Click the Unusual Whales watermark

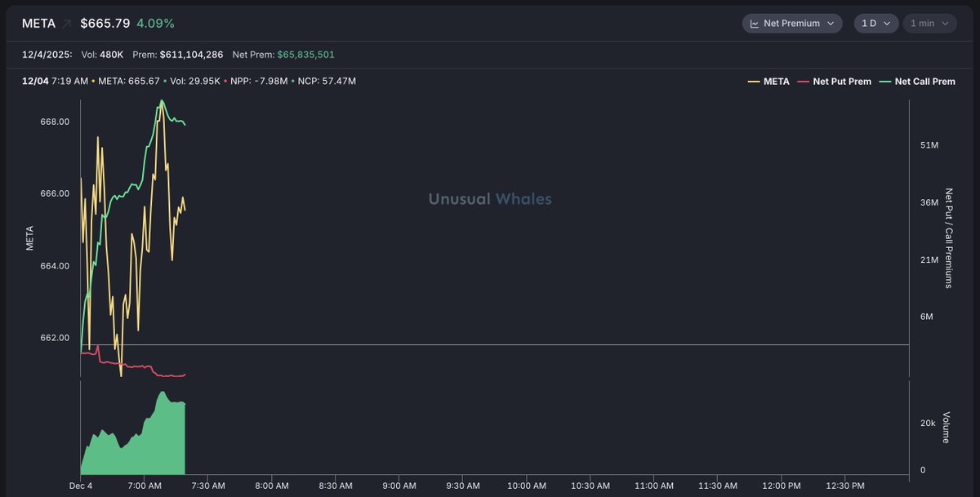pos(490,199)
